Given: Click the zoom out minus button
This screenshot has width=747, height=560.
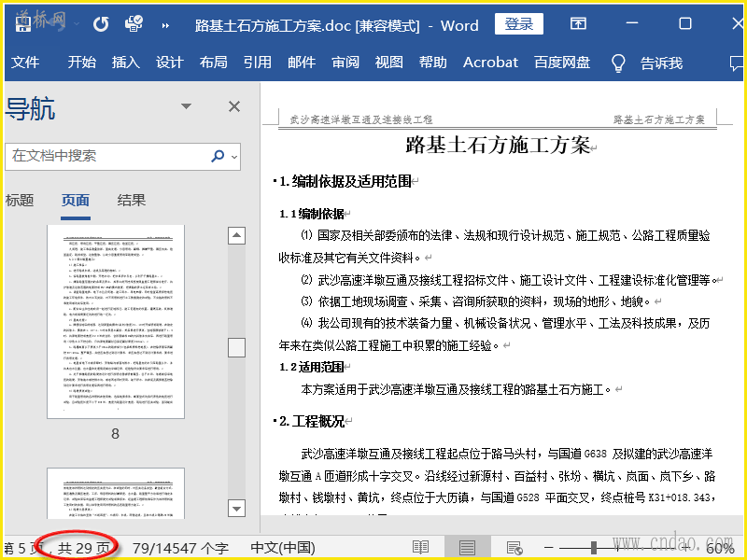Looking at the screenshot, I should (x=550, y=548).
